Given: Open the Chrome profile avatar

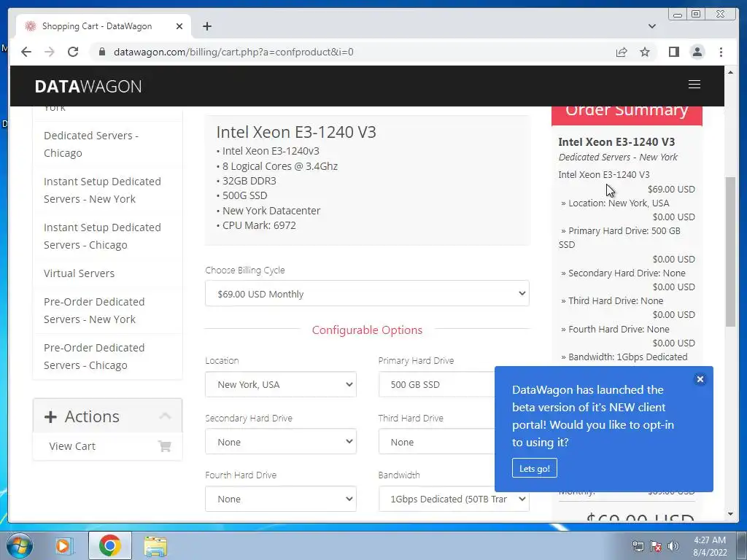Looking at the screenshot, I should [697, 52].
